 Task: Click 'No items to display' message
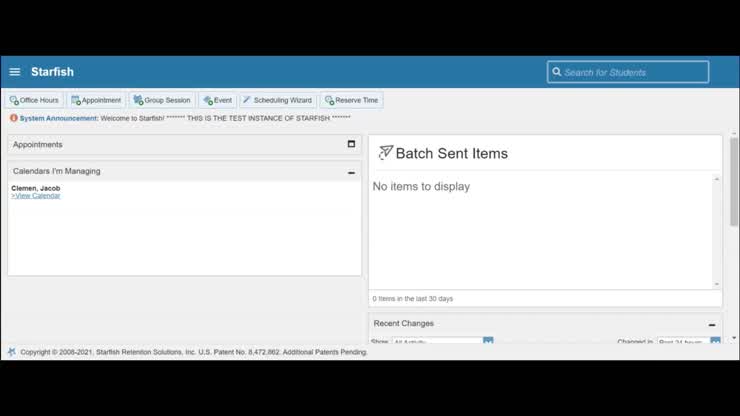click(421, 187)
